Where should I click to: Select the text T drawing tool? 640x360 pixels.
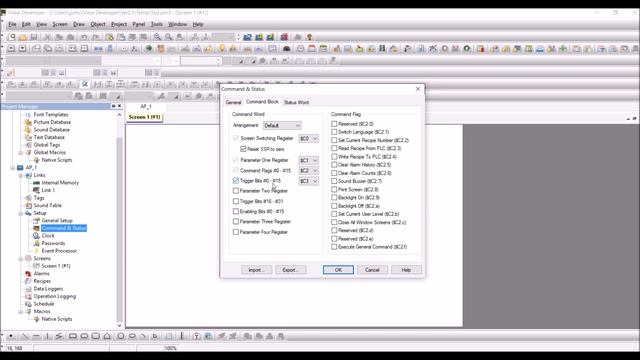point(196,336)
